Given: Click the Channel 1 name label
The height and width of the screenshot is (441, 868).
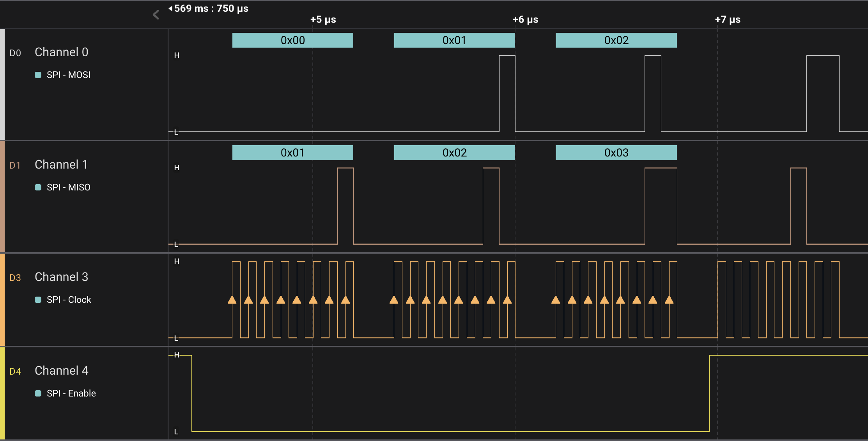Looking at the screenshot, I should click(61, 164).
